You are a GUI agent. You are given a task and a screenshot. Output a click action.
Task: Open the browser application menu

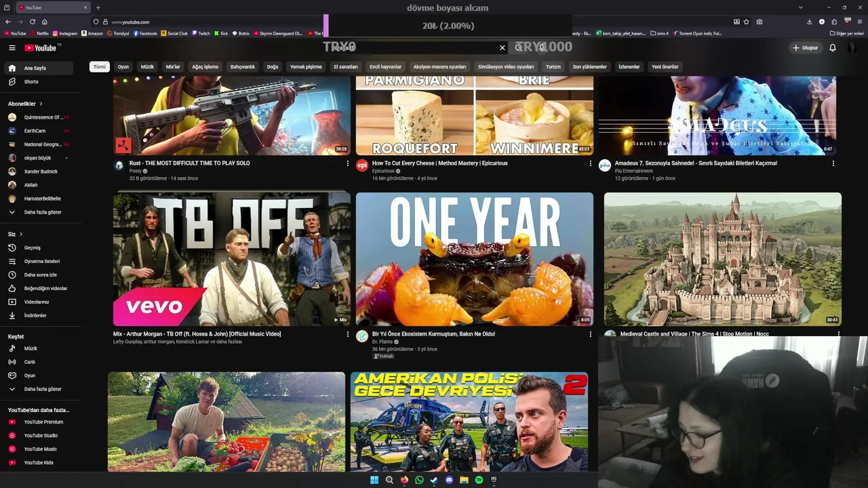(859, 22)
